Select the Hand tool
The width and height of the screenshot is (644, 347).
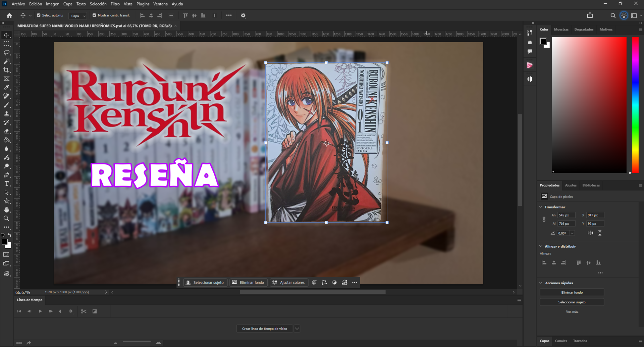point(6,210)
